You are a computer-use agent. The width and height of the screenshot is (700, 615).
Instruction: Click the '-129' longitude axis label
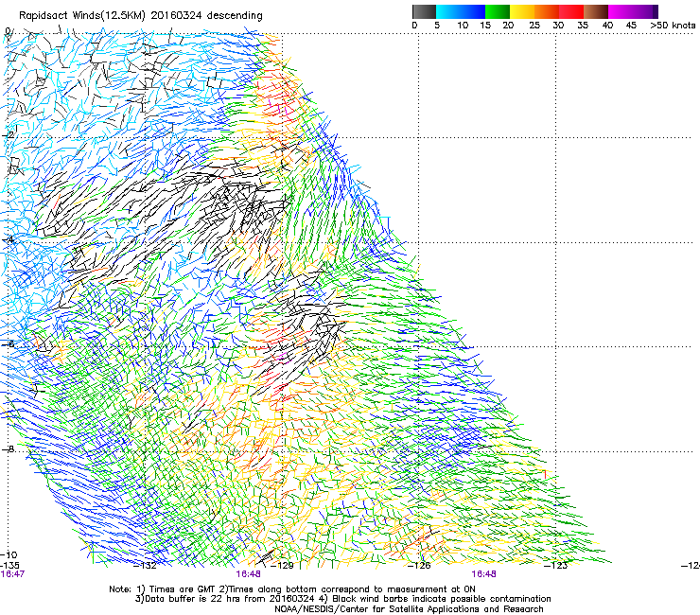(x=282, y=566)
